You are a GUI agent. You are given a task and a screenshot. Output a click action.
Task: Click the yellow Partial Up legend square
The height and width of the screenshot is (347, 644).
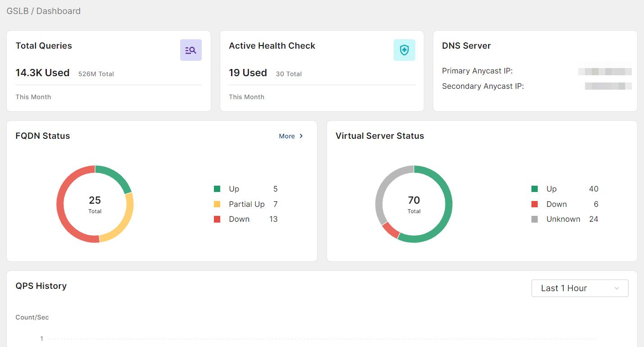(x=217, y=204)
